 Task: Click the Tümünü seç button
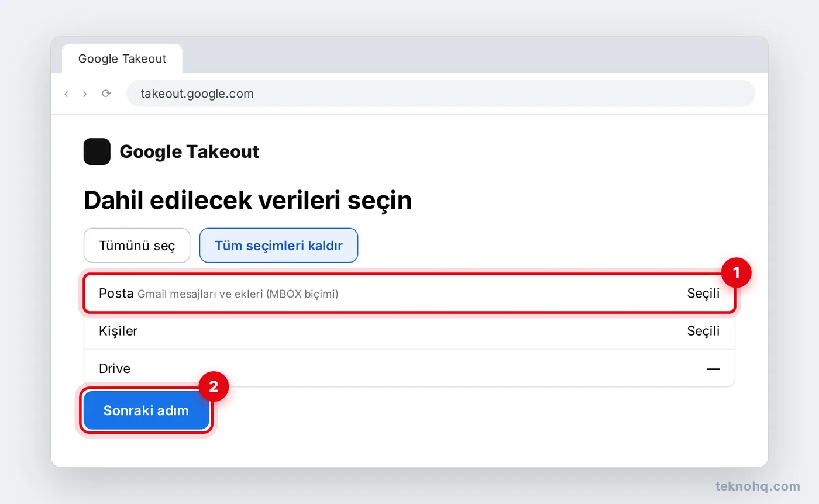(137, 246)
